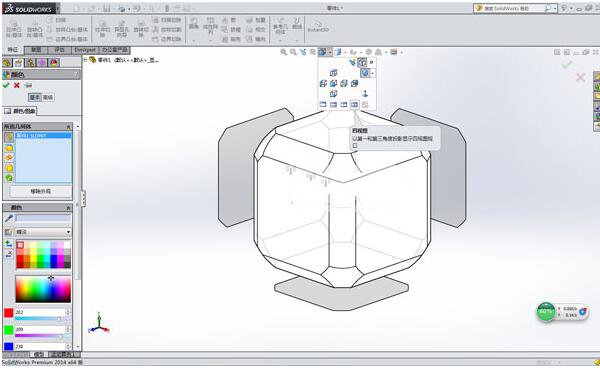
Task: Open the DisplayManager appearance ball tab
Action: click(54, 63)
